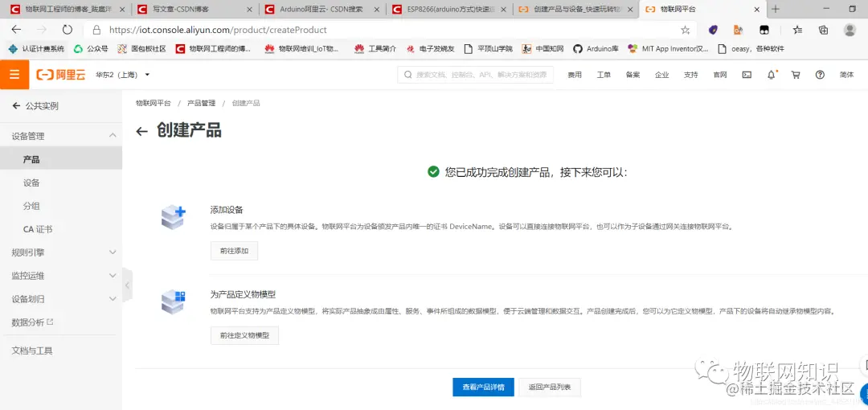Click the 物联网平台 breadcrumb

tap(154, 103)
